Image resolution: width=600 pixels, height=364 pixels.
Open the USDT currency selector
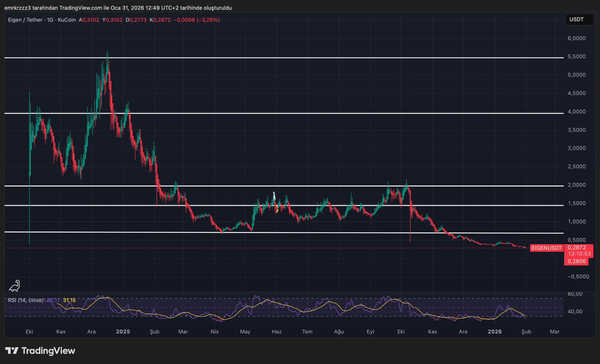pyautogui.click(x=579, y=20)
